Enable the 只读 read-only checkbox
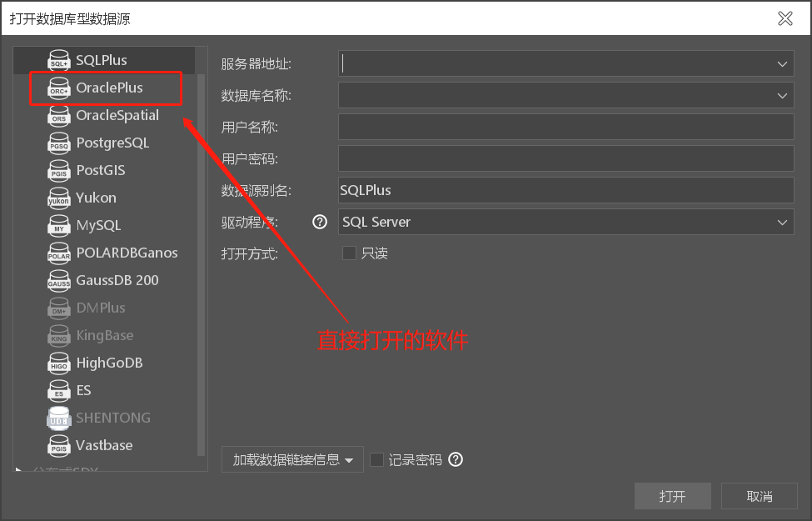812x521 pixels. tap(349, 253)
